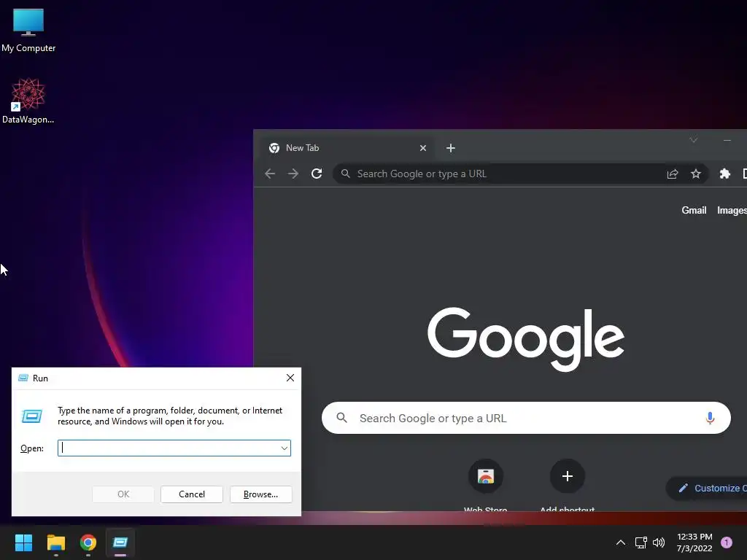This screenshot has width=747, height=560.
Task: Switch to Chrome on the taskbar
Action: 88,542
